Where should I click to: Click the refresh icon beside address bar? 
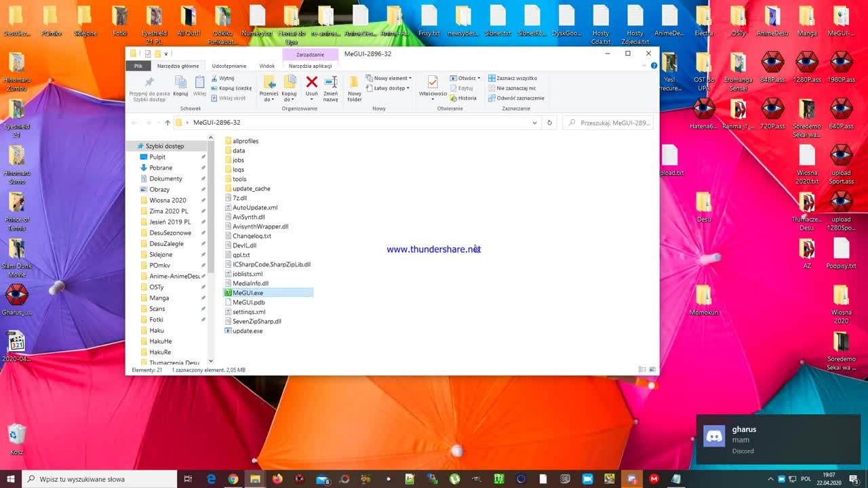[549, 123]
